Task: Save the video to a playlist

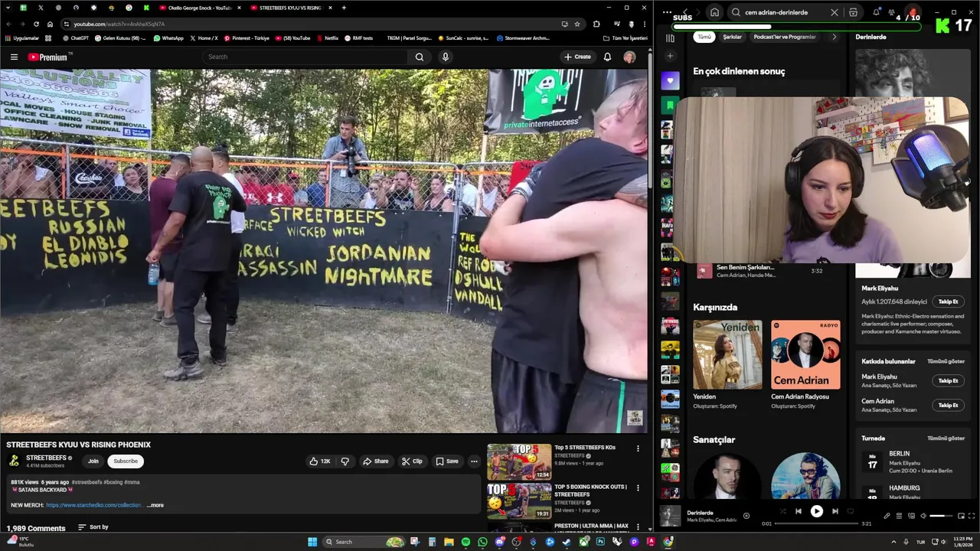Action: pos(447,461)
